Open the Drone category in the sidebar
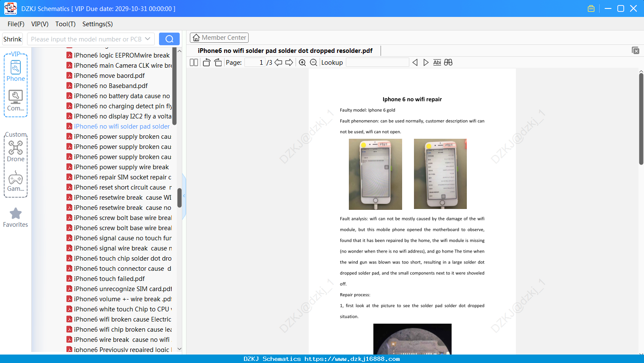This screenshot has height=363, width=644. [16, 151]
